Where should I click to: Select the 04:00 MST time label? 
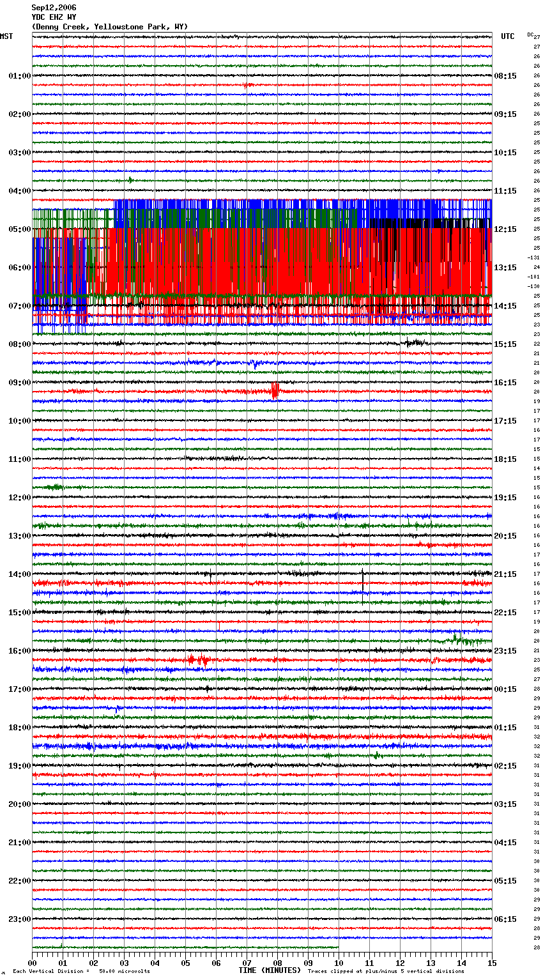click(19, 191)
